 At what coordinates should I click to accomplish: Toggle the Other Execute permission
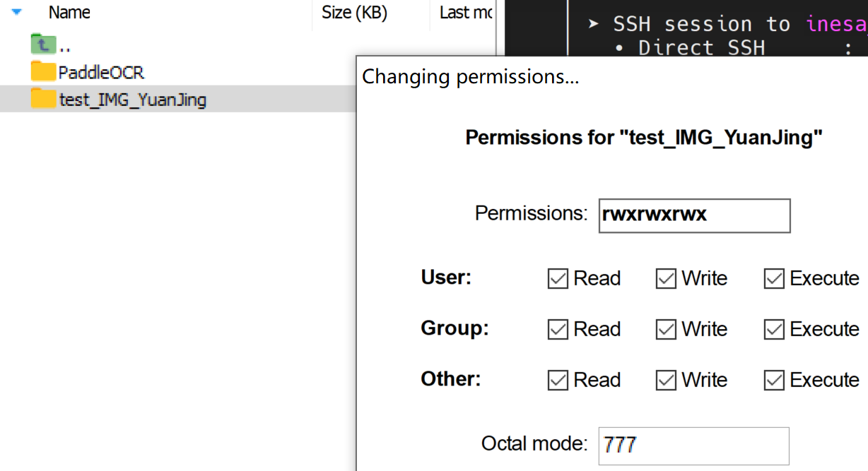tap(774, 381)
